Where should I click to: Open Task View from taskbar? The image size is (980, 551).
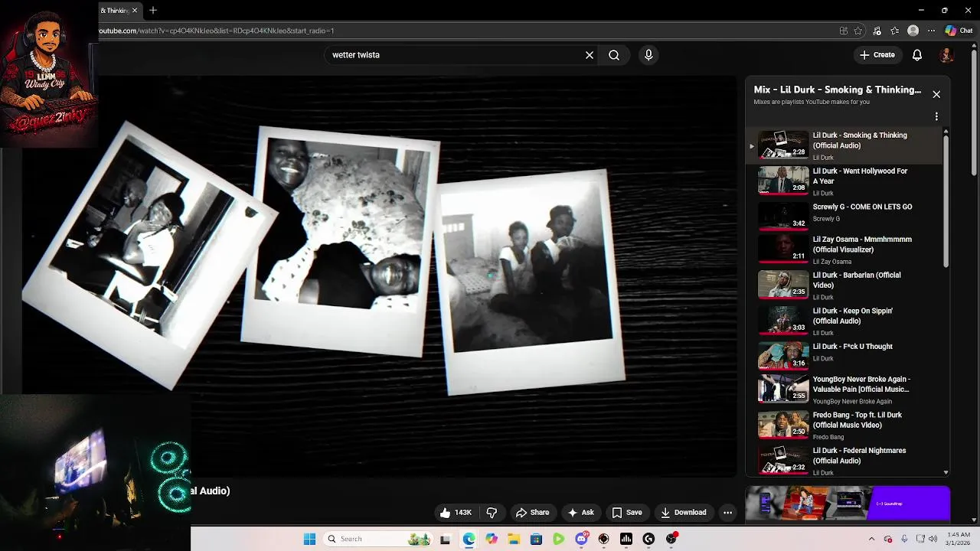pos(445,539)
